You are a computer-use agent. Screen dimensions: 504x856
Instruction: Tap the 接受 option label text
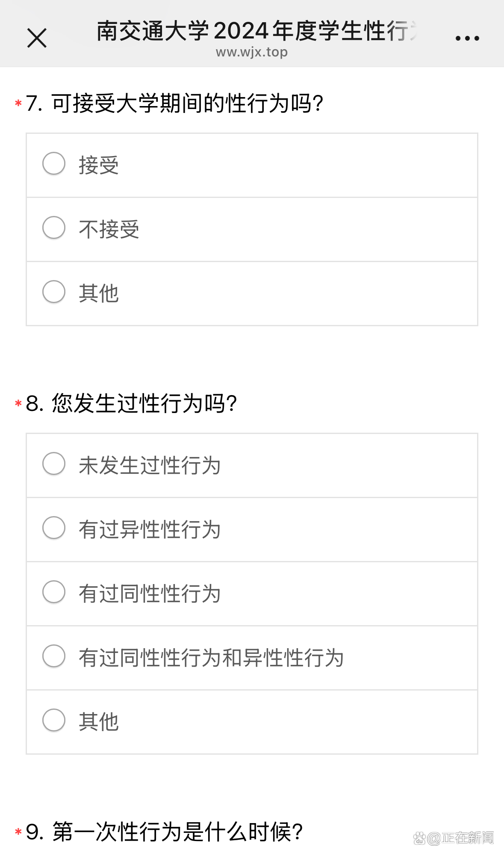[x=99, y=165]
